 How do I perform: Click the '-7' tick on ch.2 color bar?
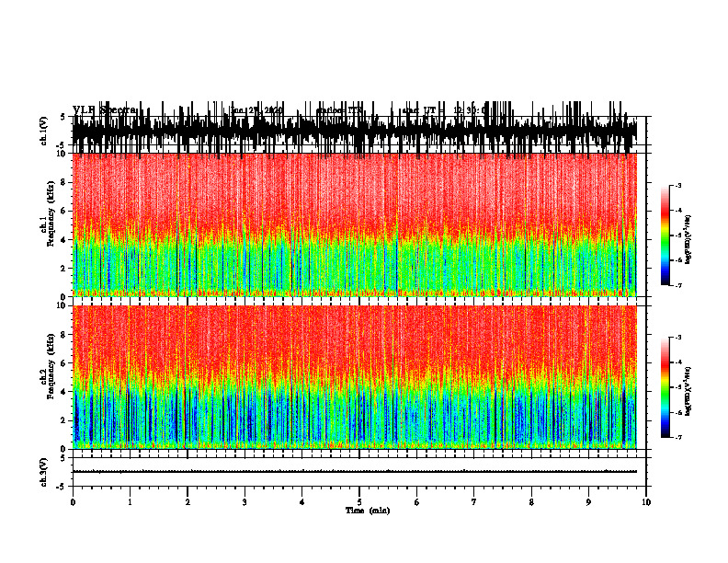[677, 437]
